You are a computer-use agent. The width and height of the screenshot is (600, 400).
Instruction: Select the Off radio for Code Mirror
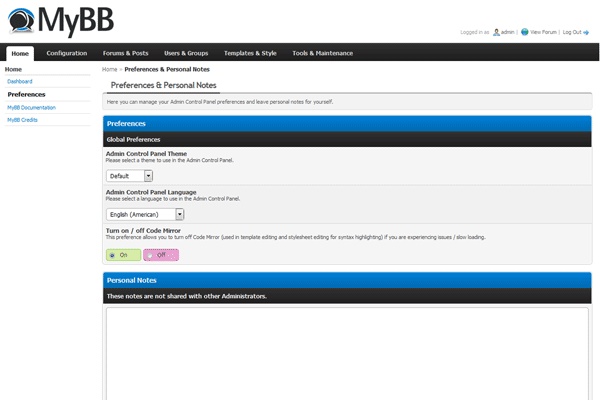point(150,255)
